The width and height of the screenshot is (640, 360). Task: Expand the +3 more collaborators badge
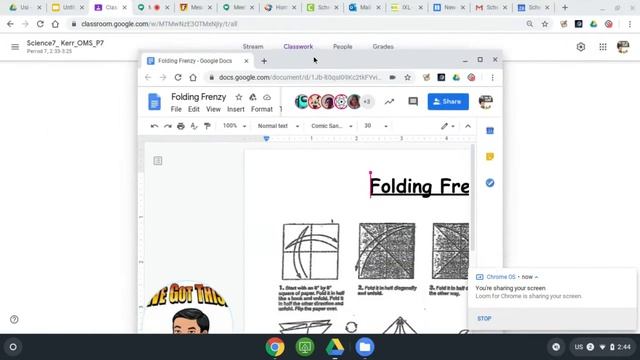[367, 102]
